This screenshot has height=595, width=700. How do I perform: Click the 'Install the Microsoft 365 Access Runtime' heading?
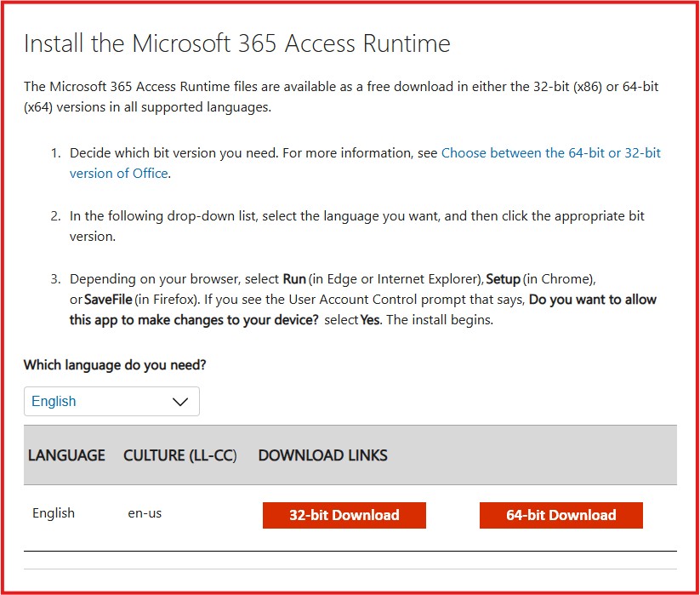tap(236, 43)
